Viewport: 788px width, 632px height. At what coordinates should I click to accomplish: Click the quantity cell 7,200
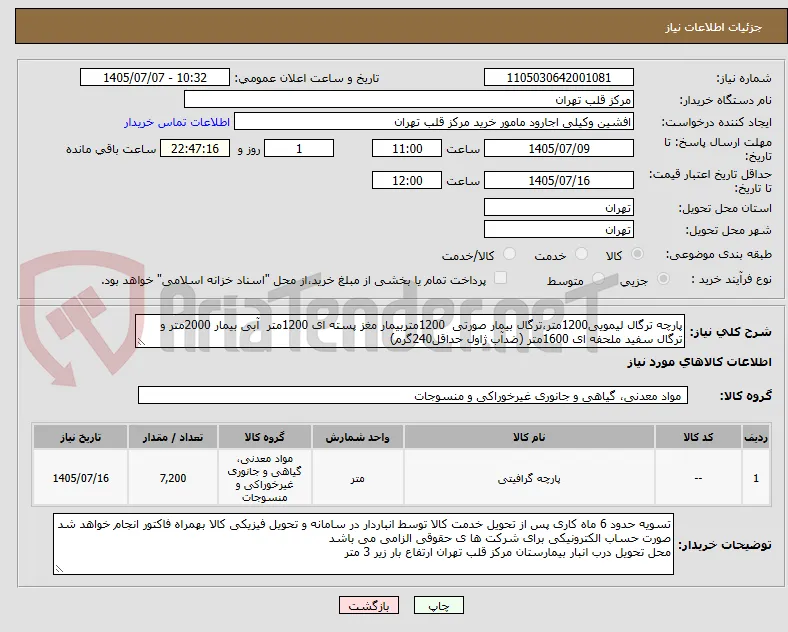[x=173, y=478]
